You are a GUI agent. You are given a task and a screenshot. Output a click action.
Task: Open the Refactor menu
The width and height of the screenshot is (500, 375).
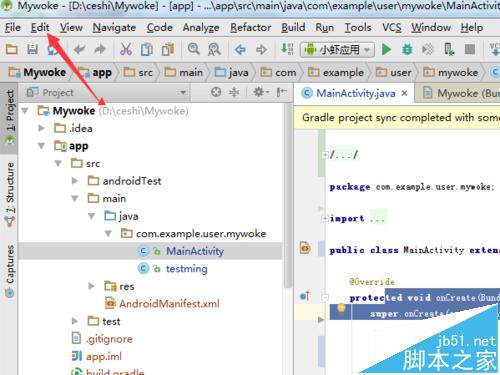tap(251, 27)
